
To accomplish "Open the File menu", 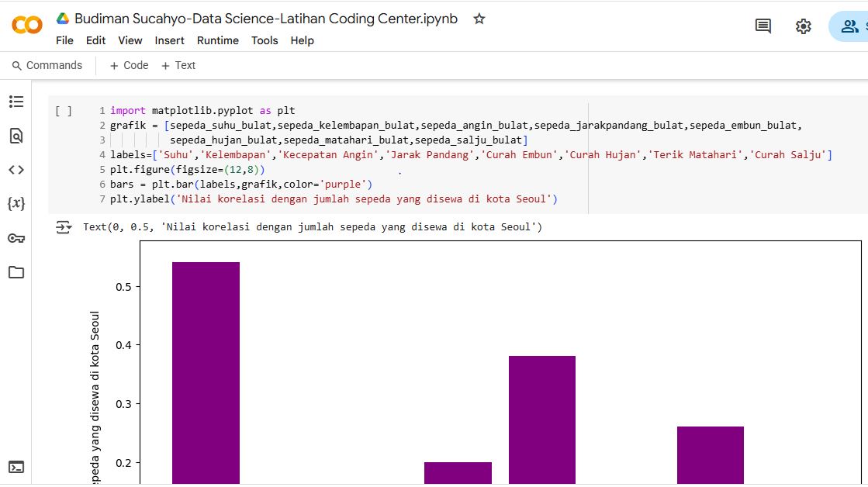I will point(64,40).
